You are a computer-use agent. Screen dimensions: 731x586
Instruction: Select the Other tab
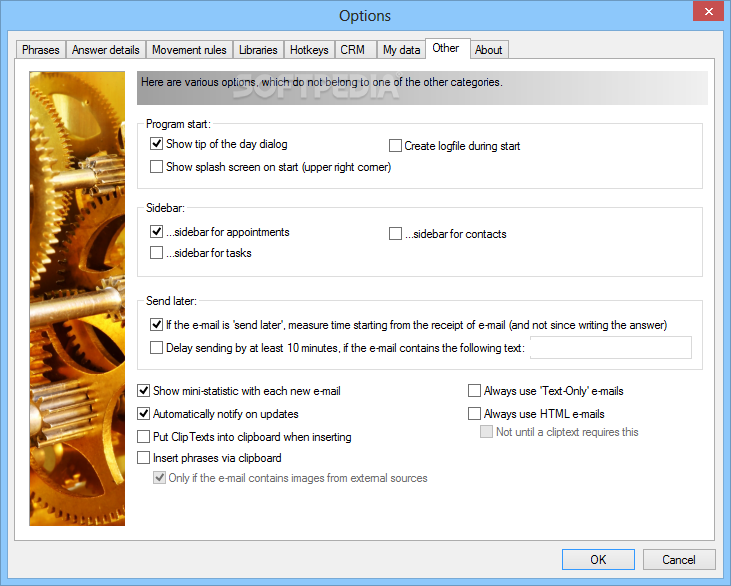tap(446, 48)
